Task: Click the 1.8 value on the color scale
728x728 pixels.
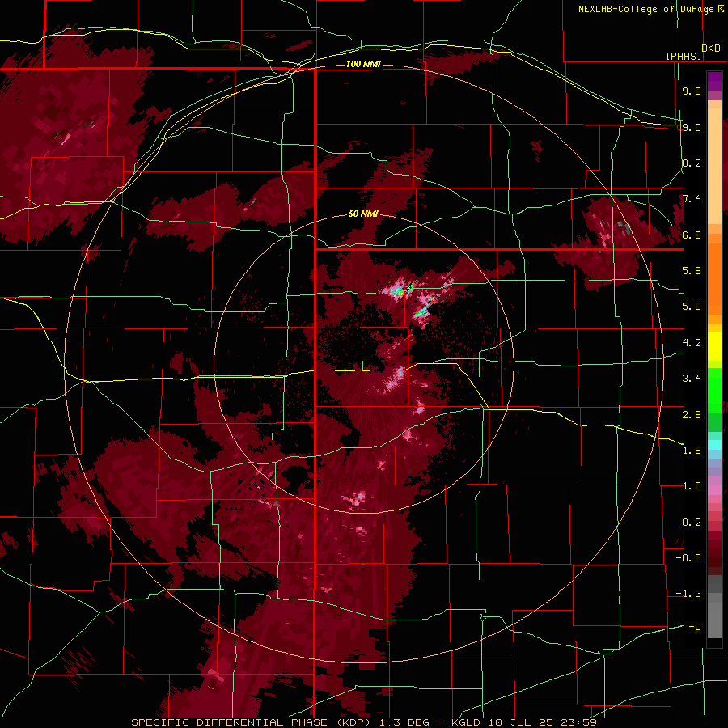Action: coord(692,450)
